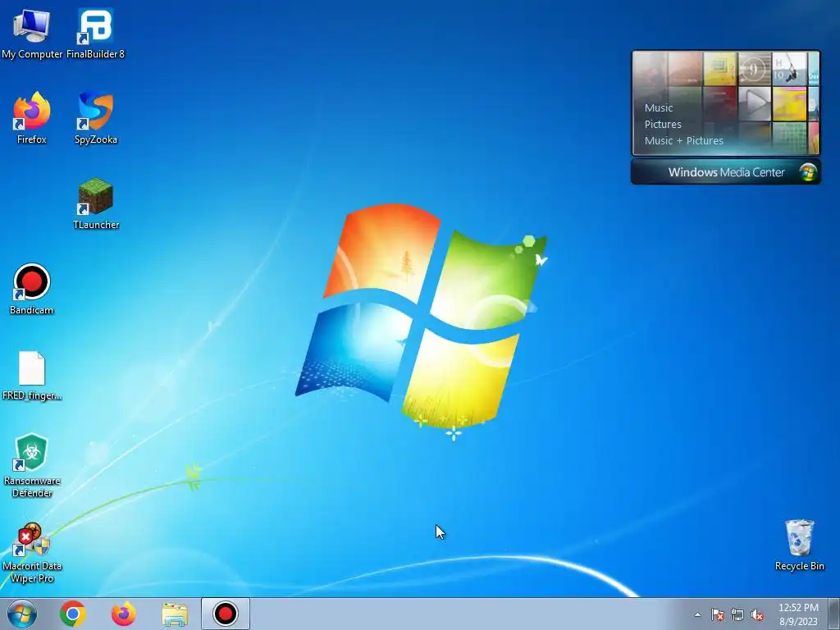This screenshot has height=630, width=840.
Task: Open Windows Start menu orb
Action: click(22, 614)
